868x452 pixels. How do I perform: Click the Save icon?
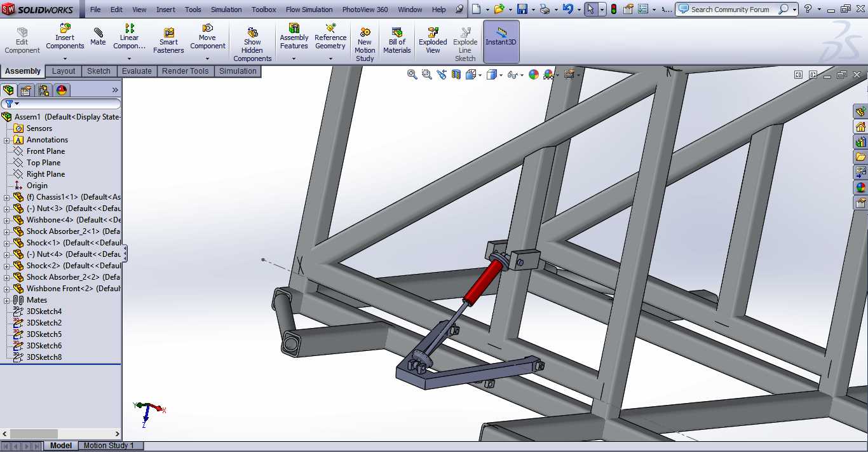(x=522, y=9)
